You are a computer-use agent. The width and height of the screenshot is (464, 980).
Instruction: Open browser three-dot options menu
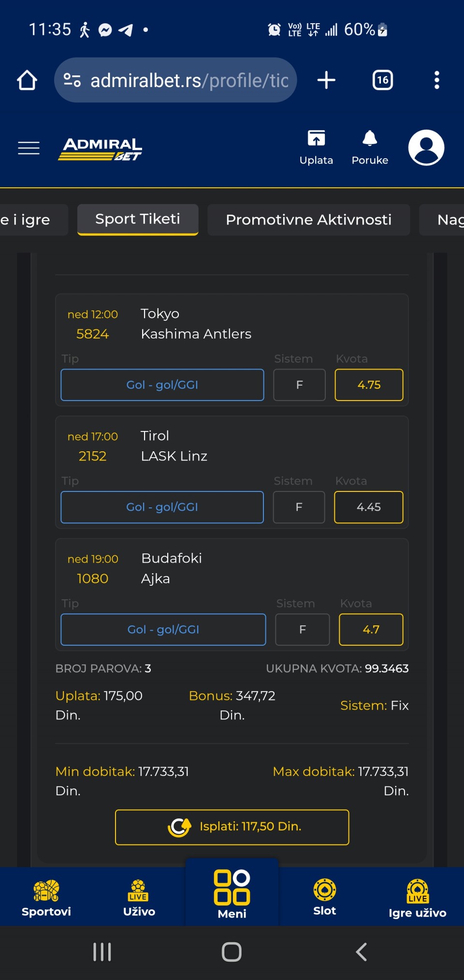point(436,80)
